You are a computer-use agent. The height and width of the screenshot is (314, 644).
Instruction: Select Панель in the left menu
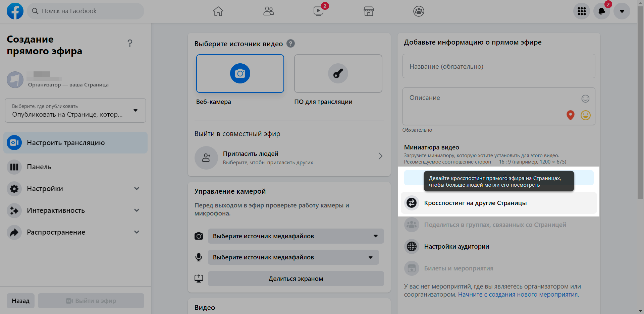pyautogui.click(x=39, y=167)
